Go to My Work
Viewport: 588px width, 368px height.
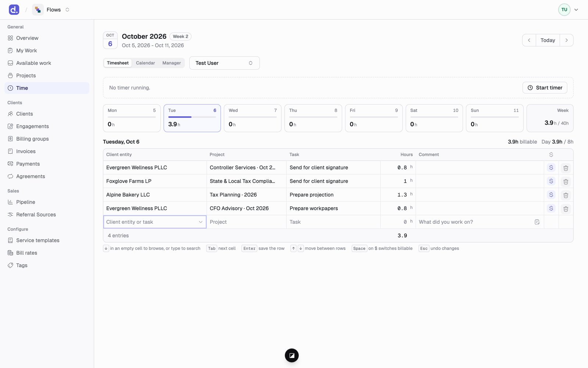pyautogui.click(x=47, y=50)
